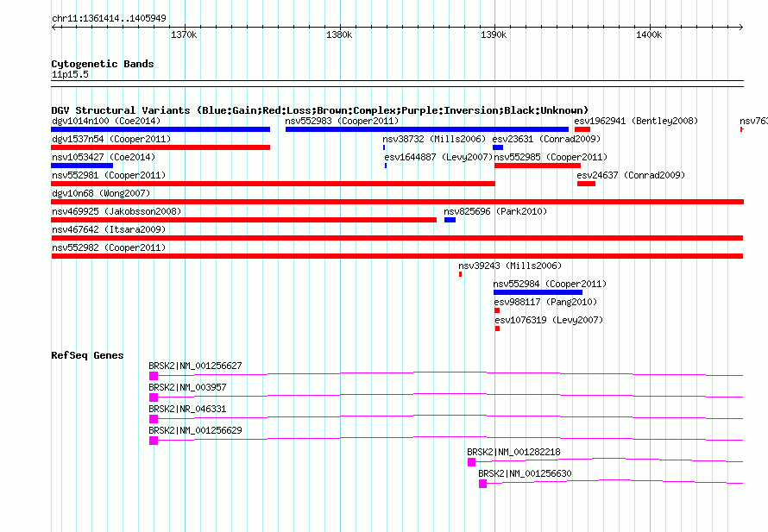Click the BRSK2|NM_001282218 exon box

point(472,462)
